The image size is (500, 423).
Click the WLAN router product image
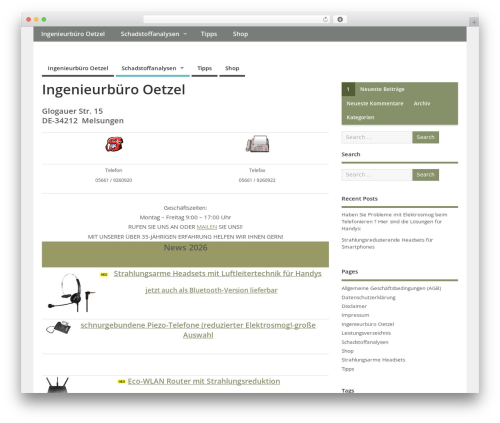click(x=57, y=385)
